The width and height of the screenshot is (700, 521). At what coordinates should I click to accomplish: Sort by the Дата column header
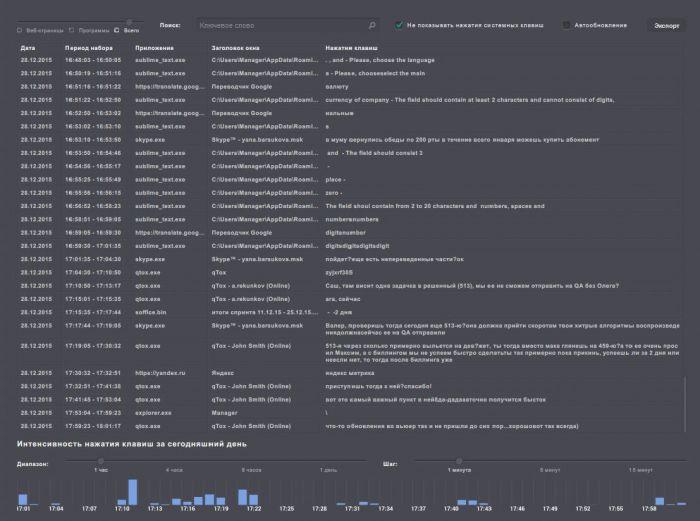tap(27, 47)
